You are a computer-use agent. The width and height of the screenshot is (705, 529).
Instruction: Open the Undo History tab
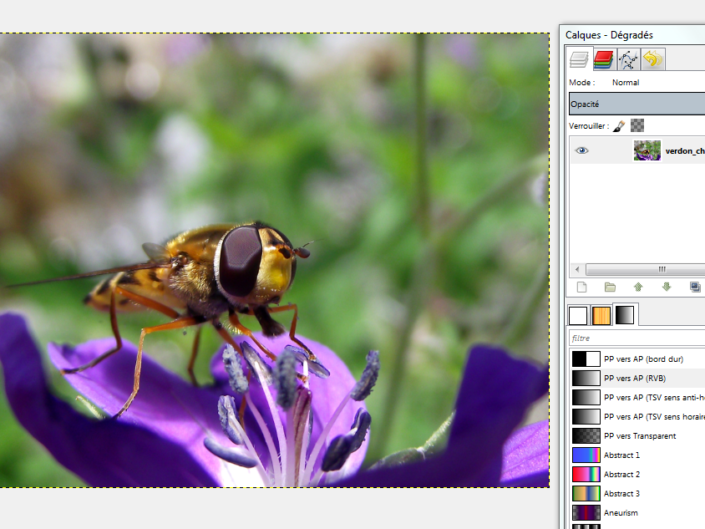tap(653, 59)
